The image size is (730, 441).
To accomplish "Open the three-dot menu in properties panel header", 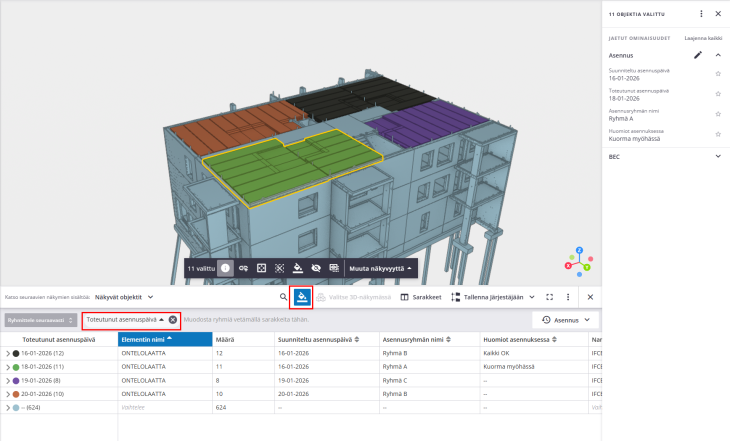I will tap(701, 14).
